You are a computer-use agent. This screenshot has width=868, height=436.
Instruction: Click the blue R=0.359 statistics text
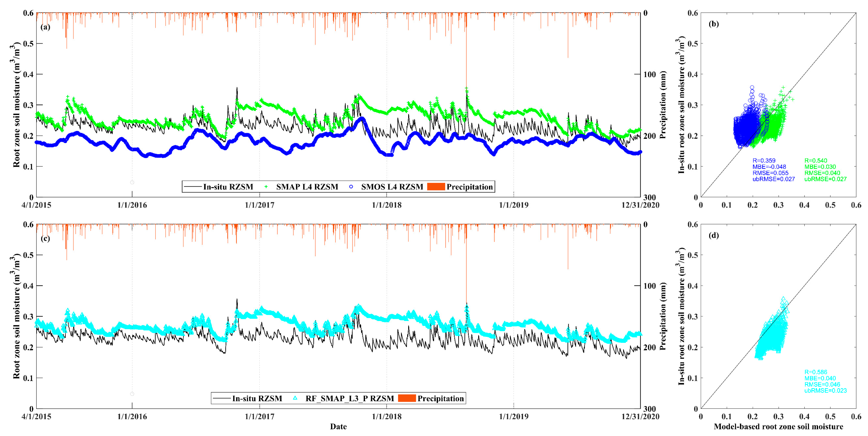tap(764, 161)
